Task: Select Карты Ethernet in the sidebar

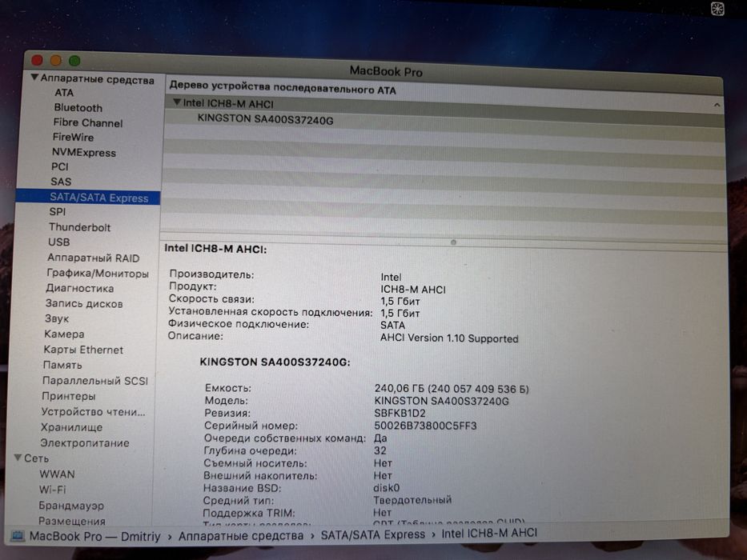Action: pos(83,350)
